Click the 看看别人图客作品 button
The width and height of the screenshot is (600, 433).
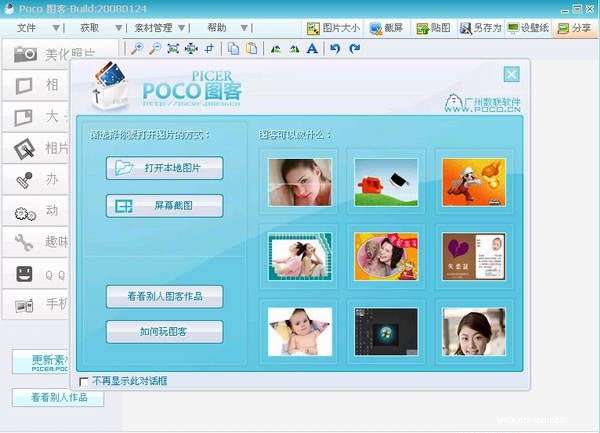click(165, 296)
